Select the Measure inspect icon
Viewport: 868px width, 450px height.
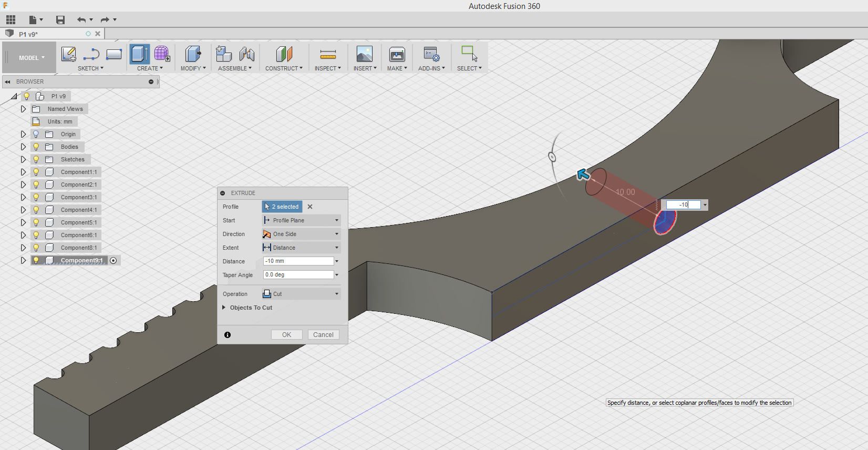coord(328,54)
